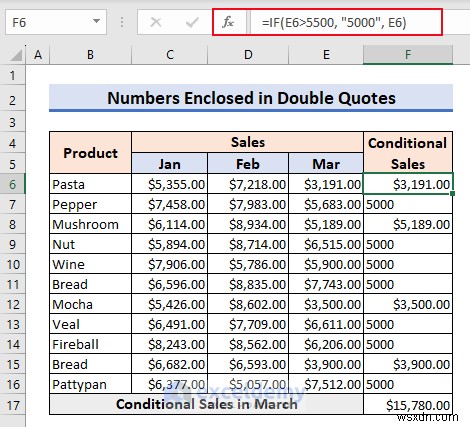Click the 'Product' header cell

[x=90, y=153]
